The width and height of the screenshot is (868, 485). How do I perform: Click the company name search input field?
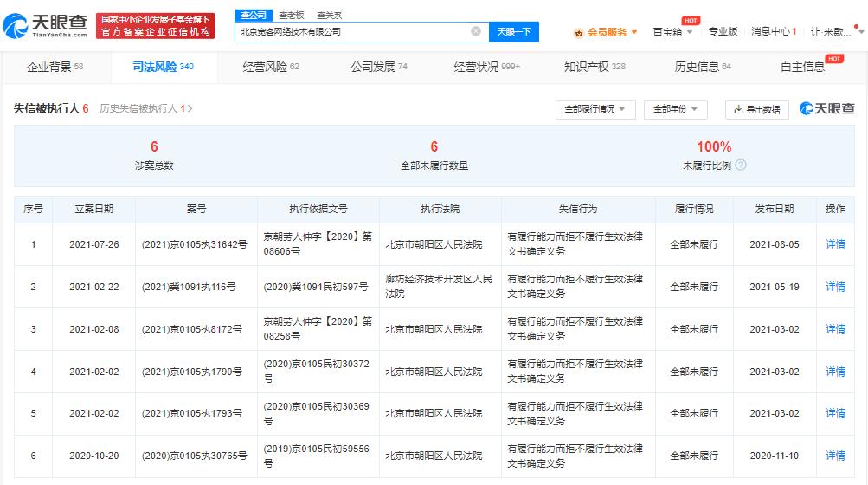(350, 31)
